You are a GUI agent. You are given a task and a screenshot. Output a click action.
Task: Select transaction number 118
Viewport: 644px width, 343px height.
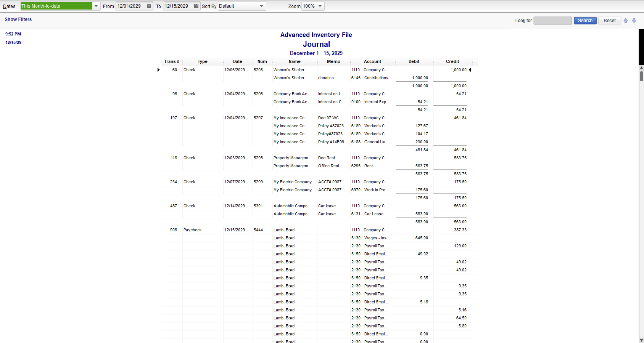174,158
